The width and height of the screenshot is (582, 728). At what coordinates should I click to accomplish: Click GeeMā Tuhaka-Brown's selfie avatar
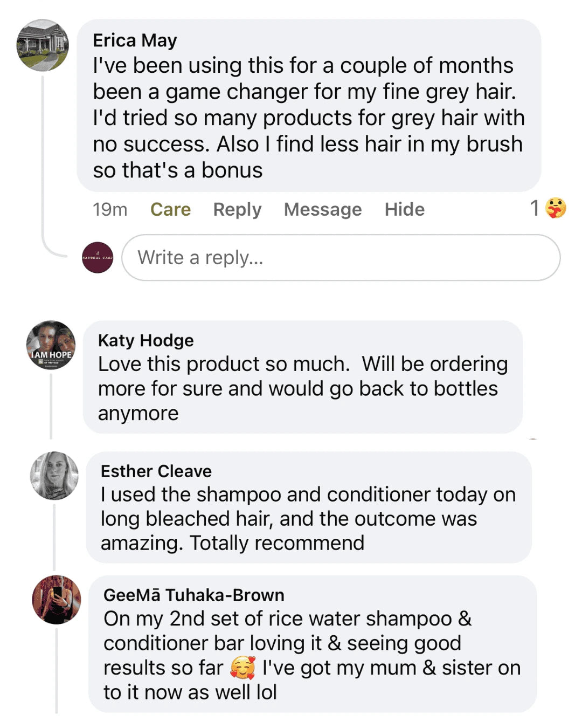(57, 600)
